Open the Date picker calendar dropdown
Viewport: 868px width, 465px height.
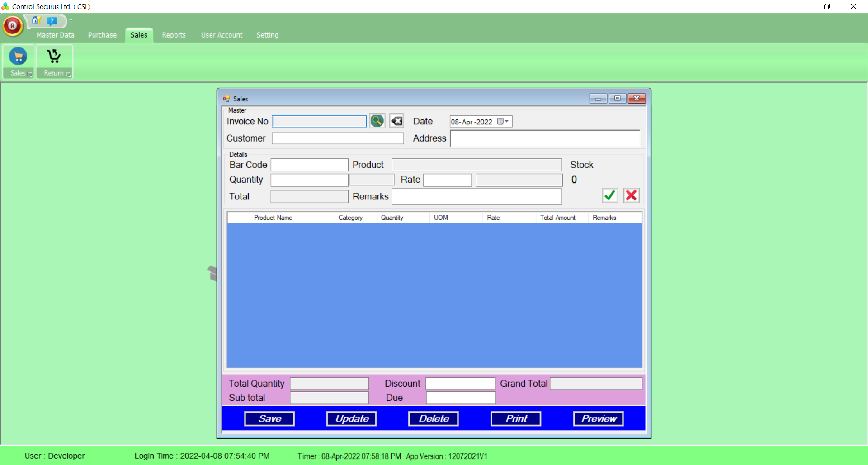coord(503,121)
